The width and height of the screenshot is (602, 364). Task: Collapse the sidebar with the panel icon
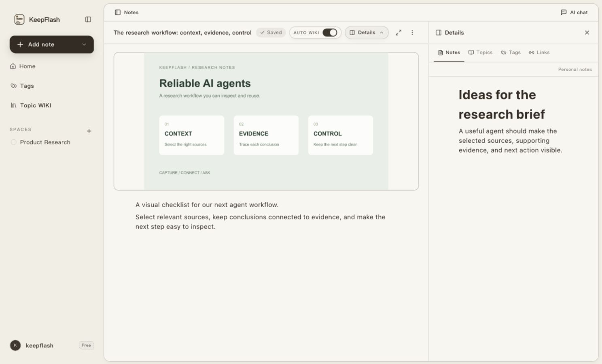tap(88, 19)
